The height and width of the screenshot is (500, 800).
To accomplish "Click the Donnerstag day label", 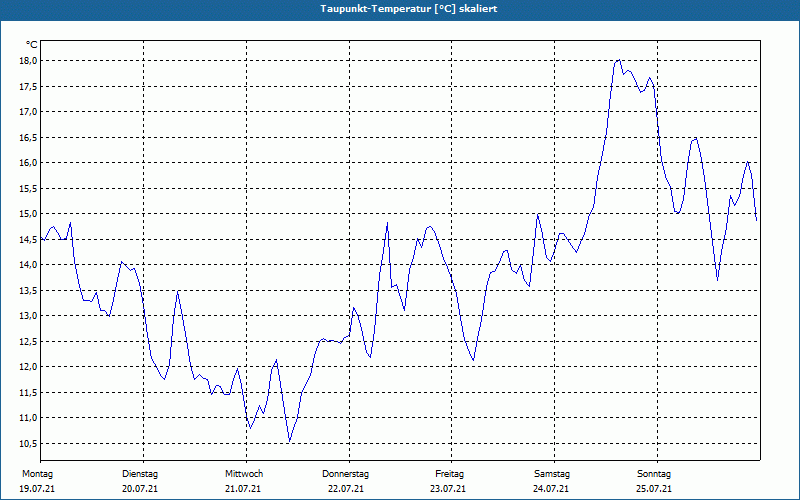I will coord(345,474).
